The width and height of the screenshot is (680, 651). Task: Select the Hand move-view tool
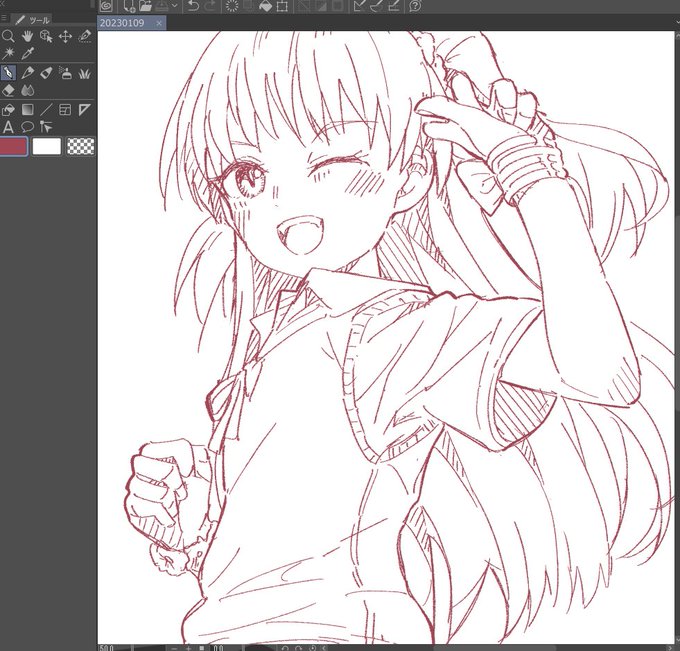pyautogui.click(x=27, y=36)
